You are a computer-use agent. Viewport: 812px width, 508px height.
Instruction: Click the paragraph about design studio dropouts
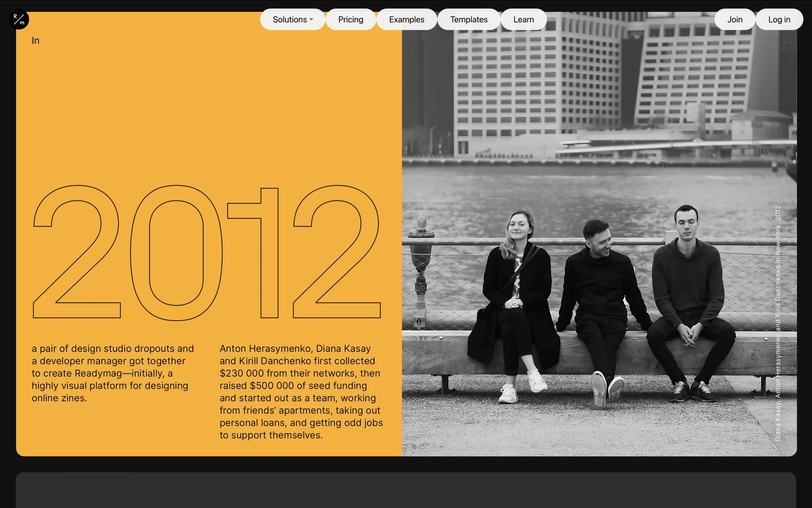pyautogui.click(x=112, y=373)
